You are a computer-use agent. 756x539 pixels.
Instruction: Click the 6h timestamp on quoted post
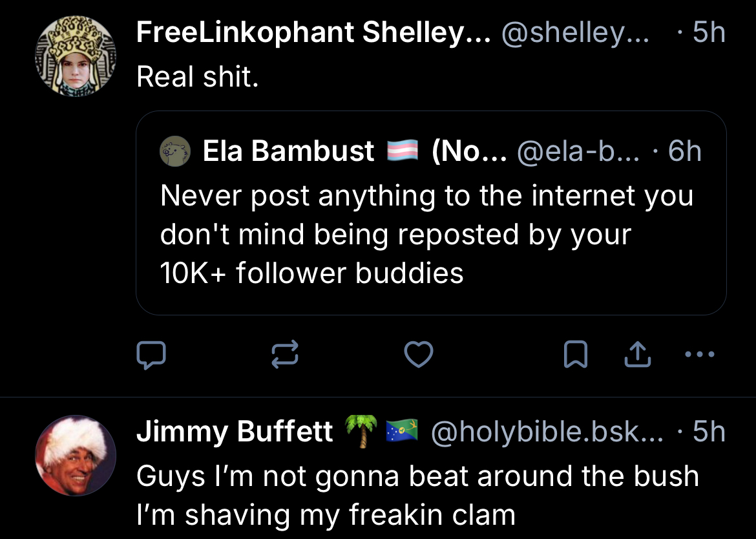[x=684, y=152]
